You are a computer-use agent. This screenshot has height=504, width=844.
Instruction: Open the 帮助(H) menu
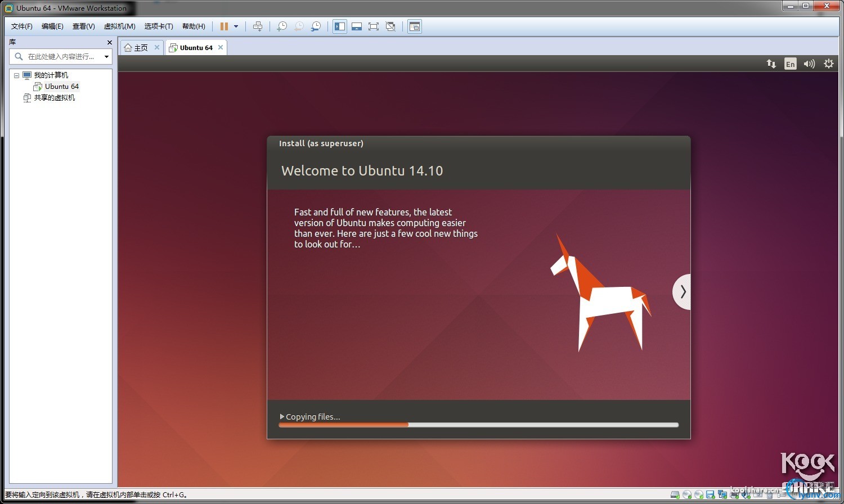click(x=194, y=26)
